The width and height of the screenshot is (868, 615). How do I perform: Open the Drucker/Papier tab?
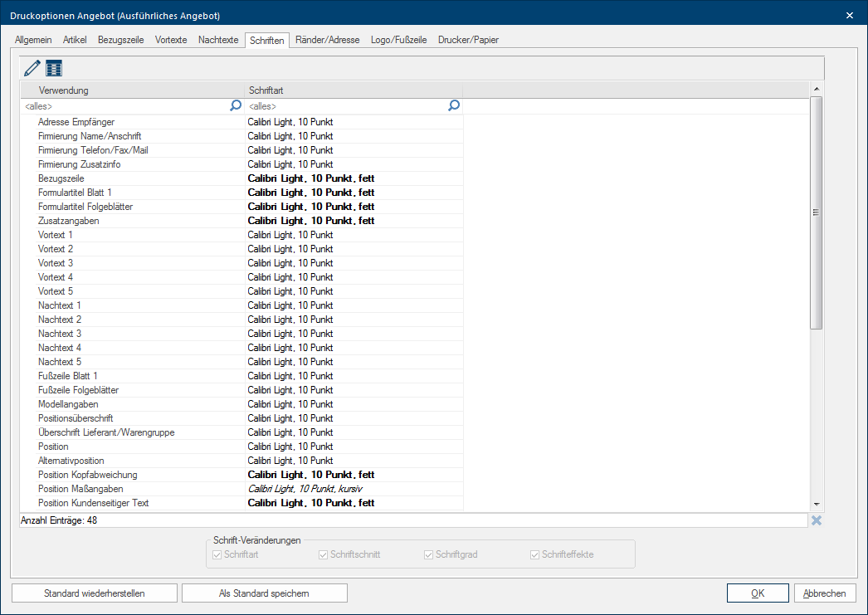click(x=468, y=40)
